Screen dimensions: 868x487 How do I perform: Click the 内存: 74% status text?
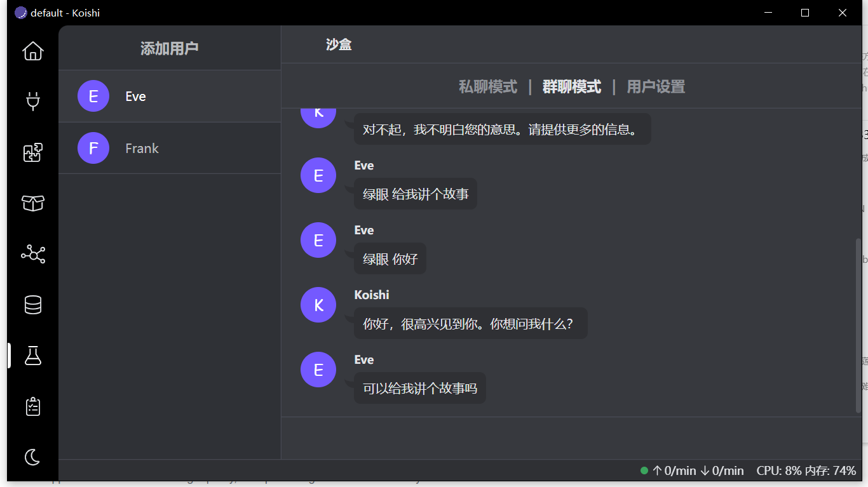pos(831,470)
